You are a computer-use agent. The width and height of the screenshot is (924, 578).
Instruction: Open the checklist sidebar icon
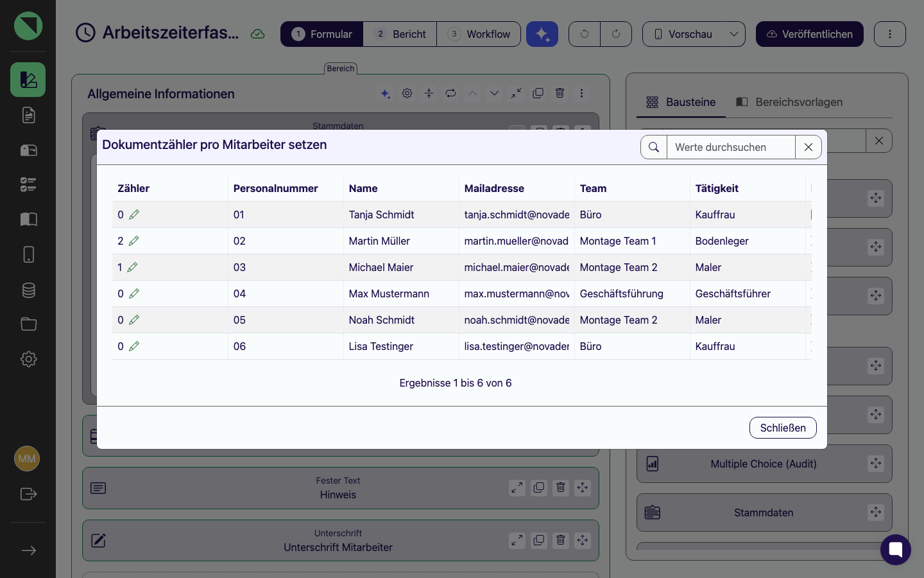coord(28,185)
